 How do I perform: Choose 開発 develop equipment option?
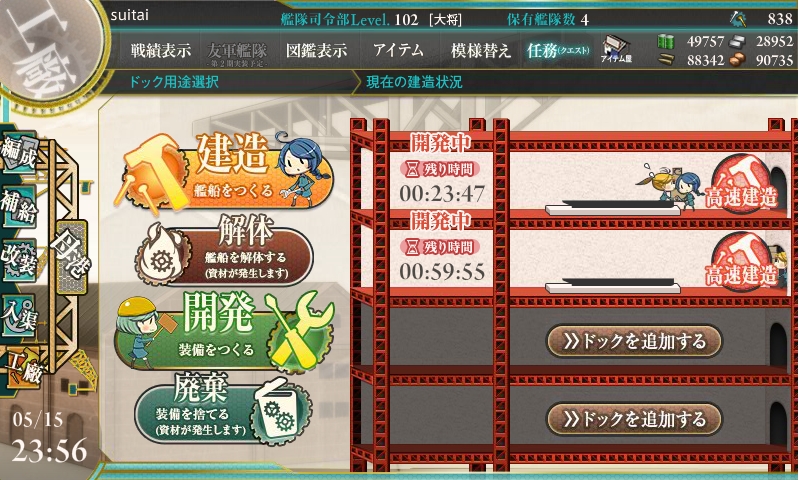224,332
